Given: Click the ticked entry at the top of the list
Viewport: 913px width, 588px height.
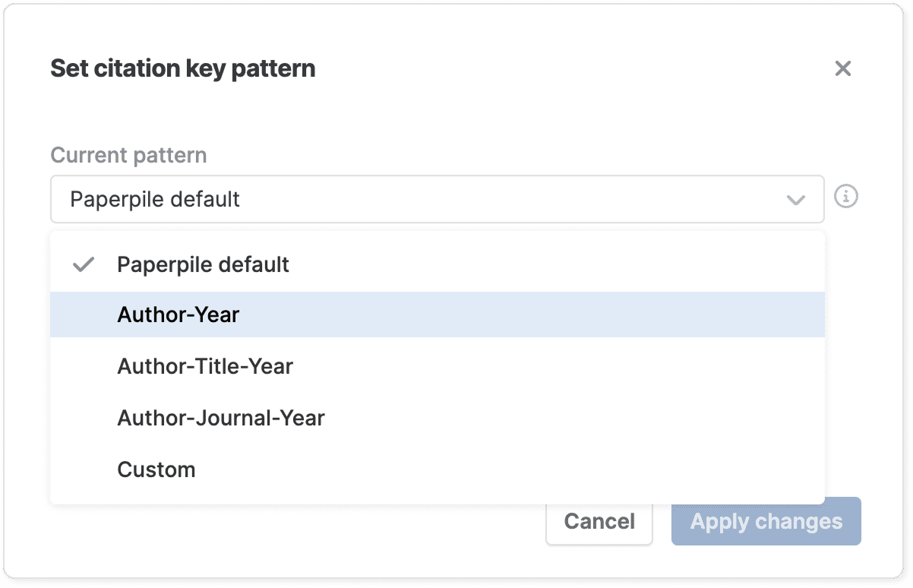Looking at the screenshot, I should coord(437,264).
